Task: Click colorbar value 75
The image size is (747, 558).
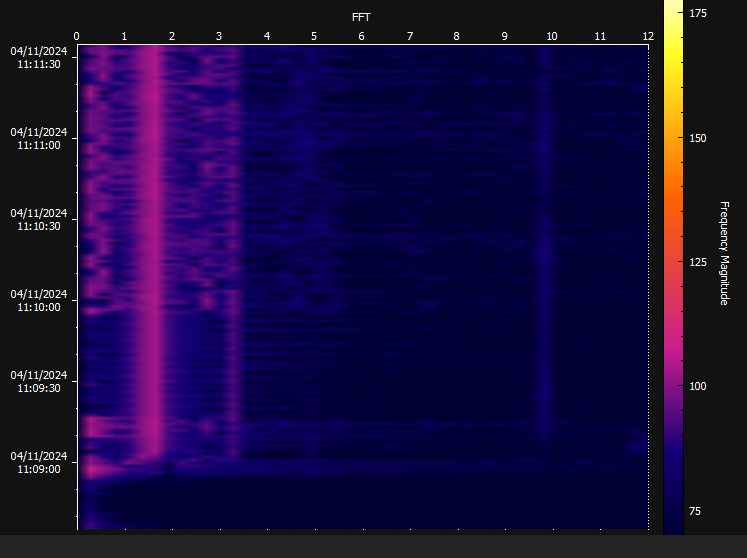Action: (695, 511)
